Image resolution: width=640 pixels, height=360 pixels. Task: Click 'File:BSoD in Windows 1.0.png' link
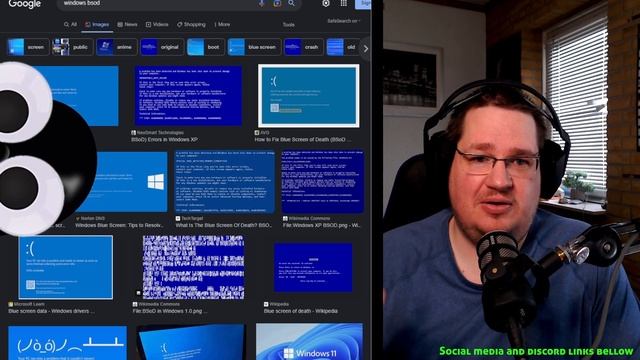169,311
